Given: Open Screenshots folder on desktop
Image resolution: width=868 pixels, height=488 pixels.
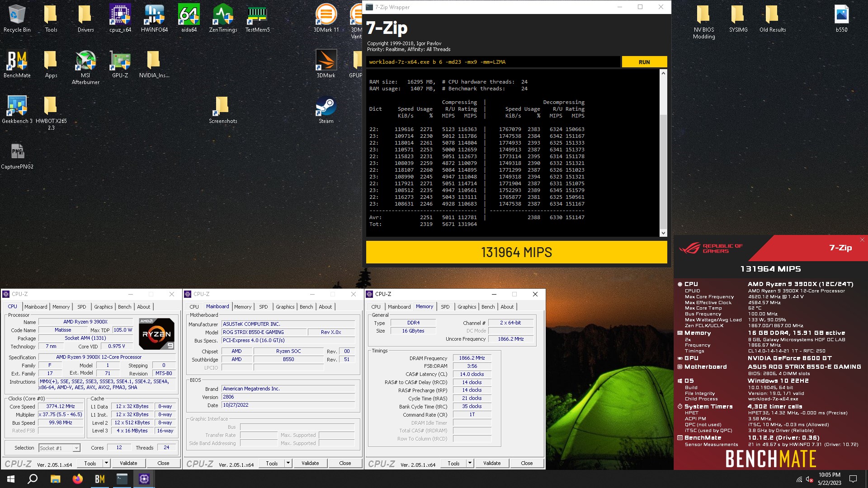Looking at the screenshot, I should click(223, 110).
